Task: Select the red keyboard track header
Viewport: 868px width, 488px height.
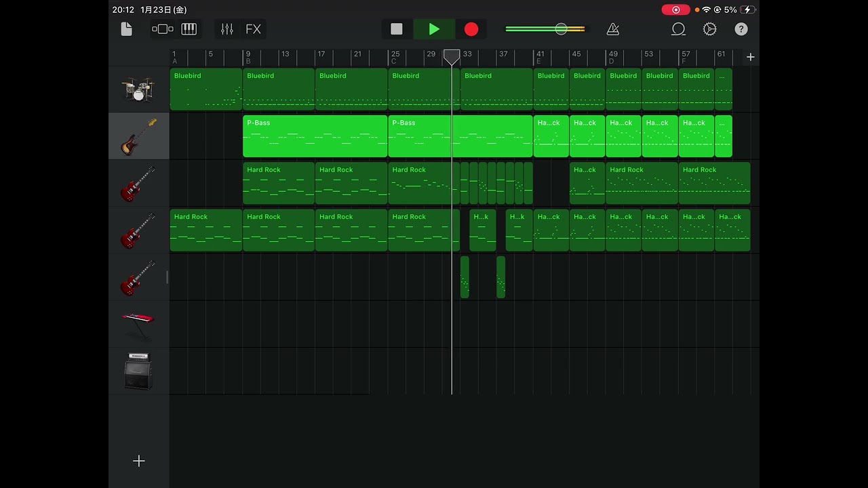Action: point(138,324)
